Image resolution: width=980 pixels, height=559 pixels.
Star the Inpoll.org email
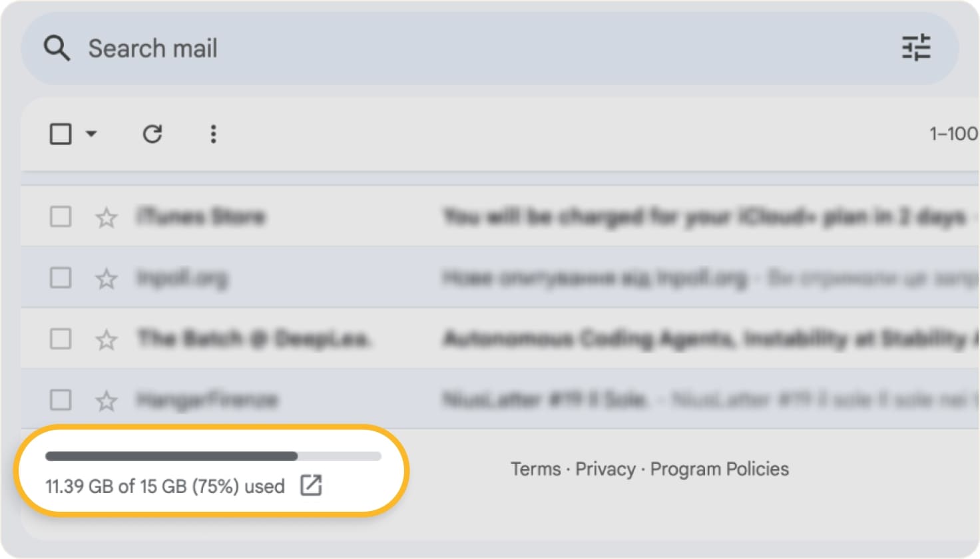point(107,278)
